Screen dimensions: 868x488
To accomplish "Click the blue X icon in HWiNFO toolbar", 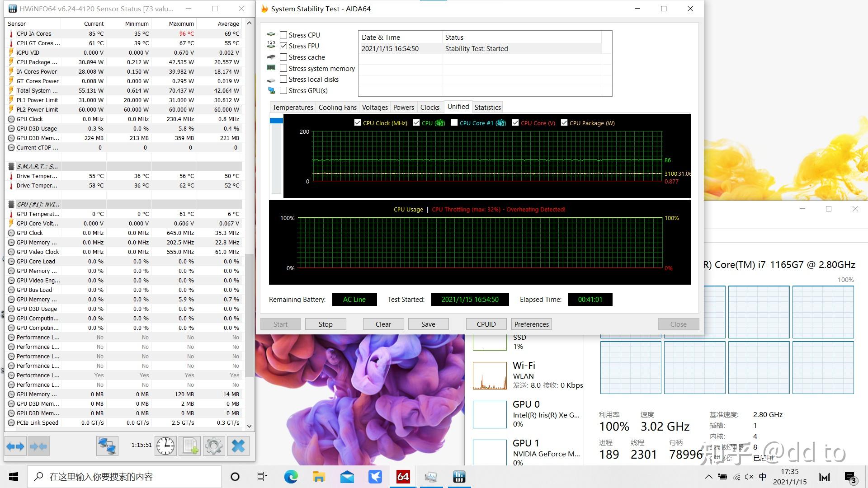I will [238, 446].
